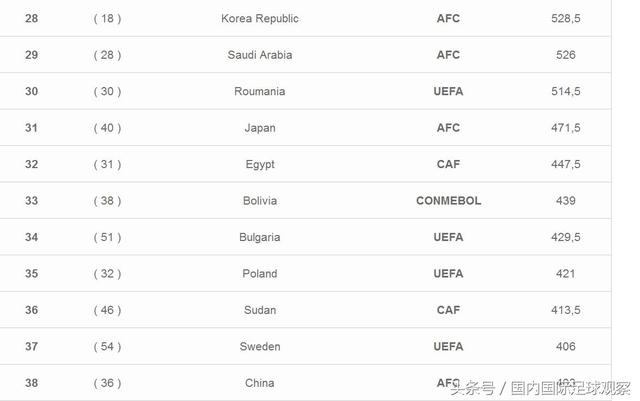Screen dimensions: 640x401
Task: Click rank number 28 in the first row
Action: (x=31, y=19)
